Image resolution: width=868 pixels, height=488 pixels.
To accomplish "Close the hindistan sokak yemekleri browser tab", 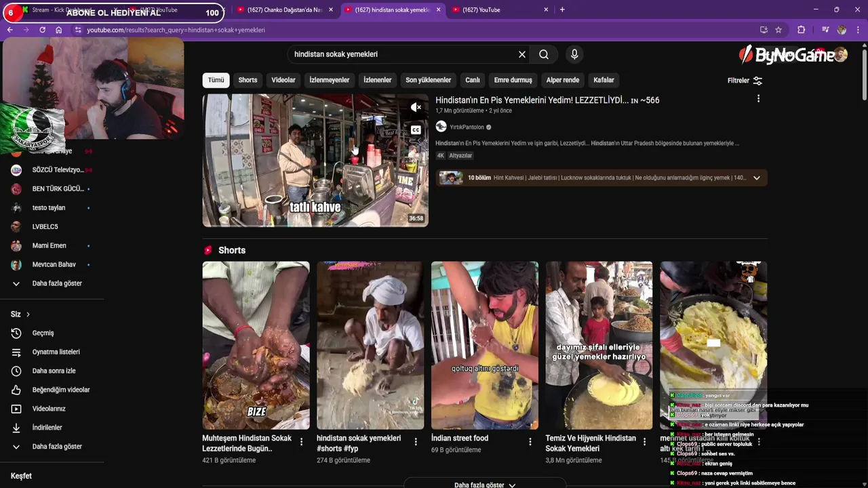I will click(x=439, y=9).
